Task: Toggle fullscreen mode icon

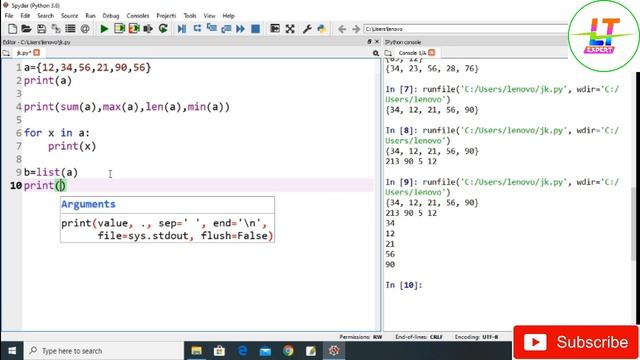Action: pos(290,29)
